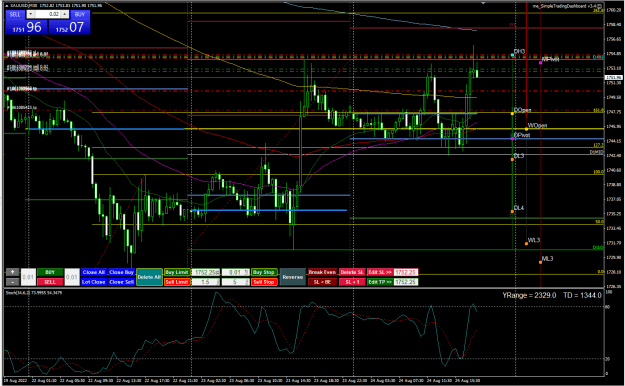Viewport: 625px width, 386px height.
Task: Edit the SL price field 1752.25
Action: (x=406, y=272)
